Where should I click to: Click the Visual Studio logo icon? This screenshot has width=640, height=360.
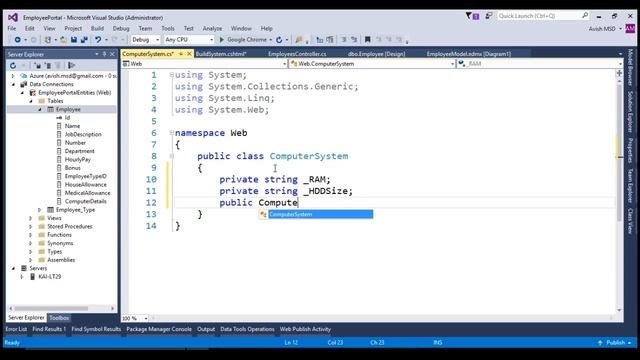[x=13, y=18]
